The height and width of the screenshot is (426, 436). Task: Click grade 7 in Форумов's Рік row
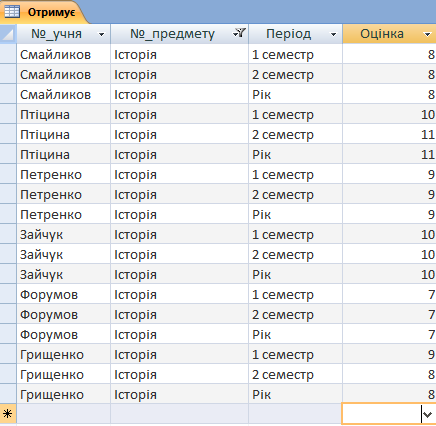point(431,335)
